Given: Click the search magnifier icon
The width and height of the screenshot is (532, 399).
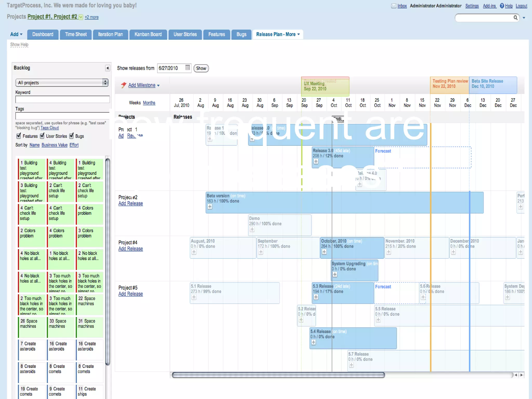Looking at the screenshot, I should click(x=515, y=18).
